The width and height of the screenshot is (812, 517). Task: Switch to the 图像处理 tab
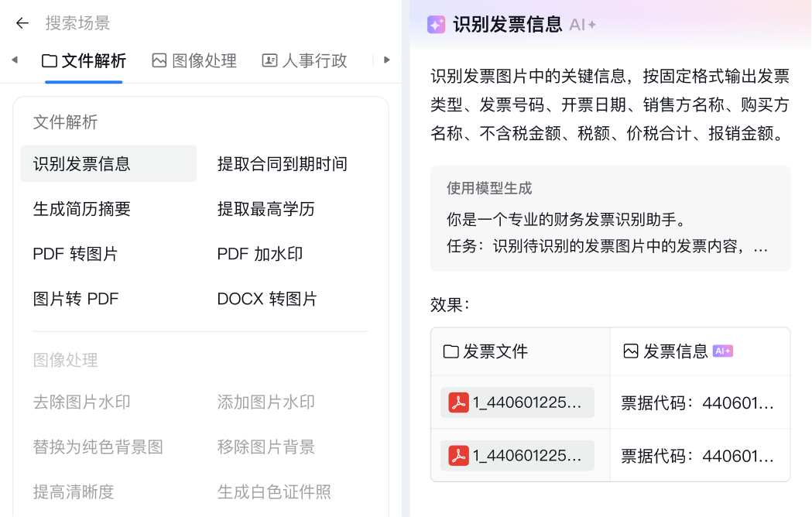[194, 61]
